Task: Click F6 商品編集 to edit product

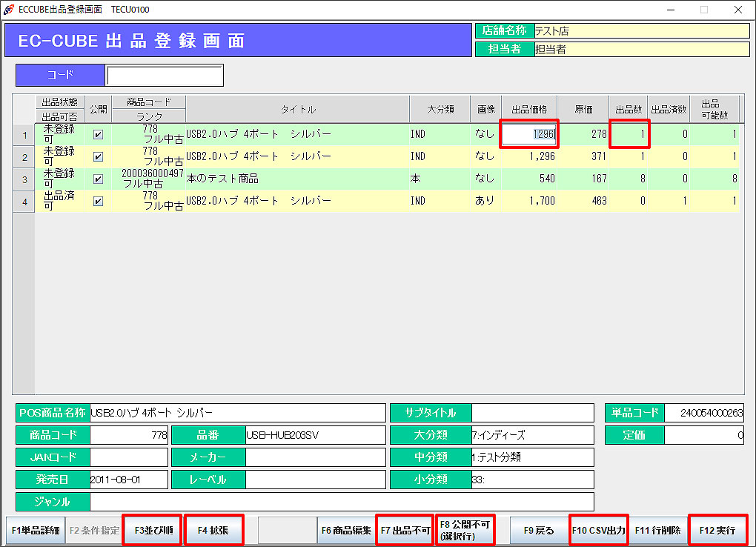Action: pos(346,531)
